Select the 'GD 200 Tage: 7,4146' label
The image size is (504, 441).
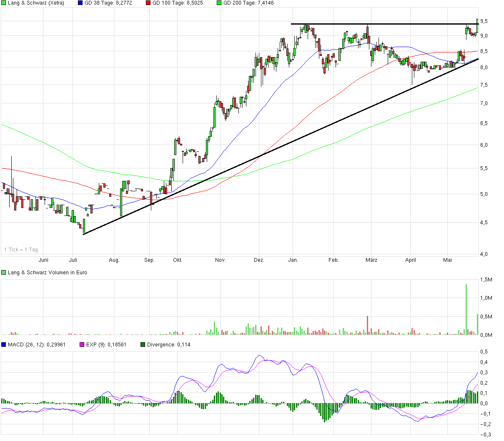tap(248, 3)
